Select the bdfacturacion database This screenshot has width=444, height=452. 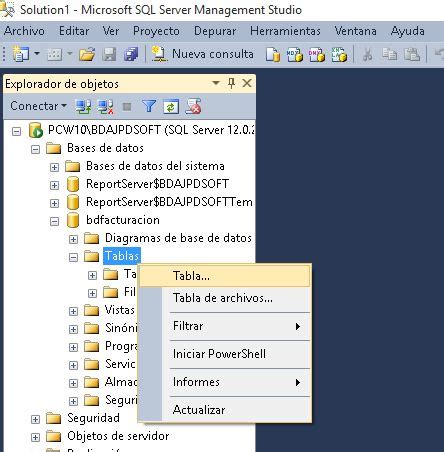pos(123,220)
